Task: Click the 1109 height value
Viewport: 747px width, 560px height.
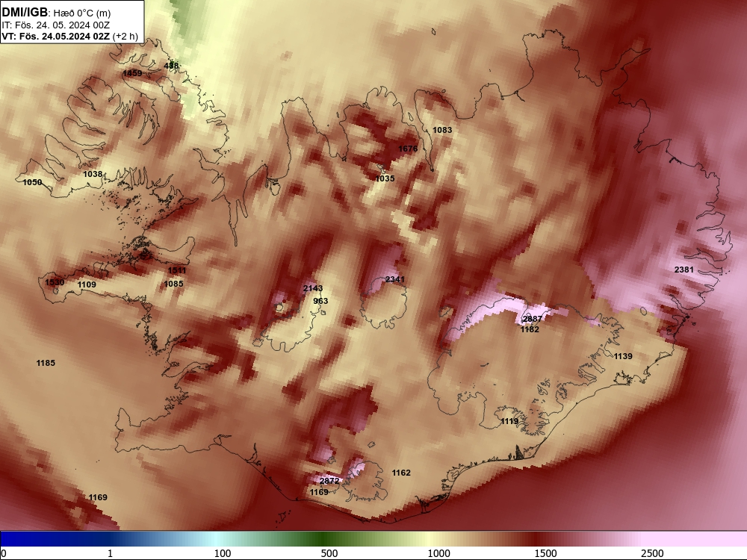Action: click(87, 284)
